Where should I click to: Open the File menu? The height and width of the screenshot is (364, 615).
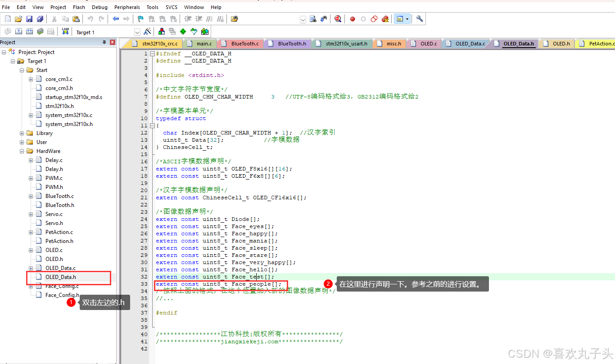click(6, 7)
